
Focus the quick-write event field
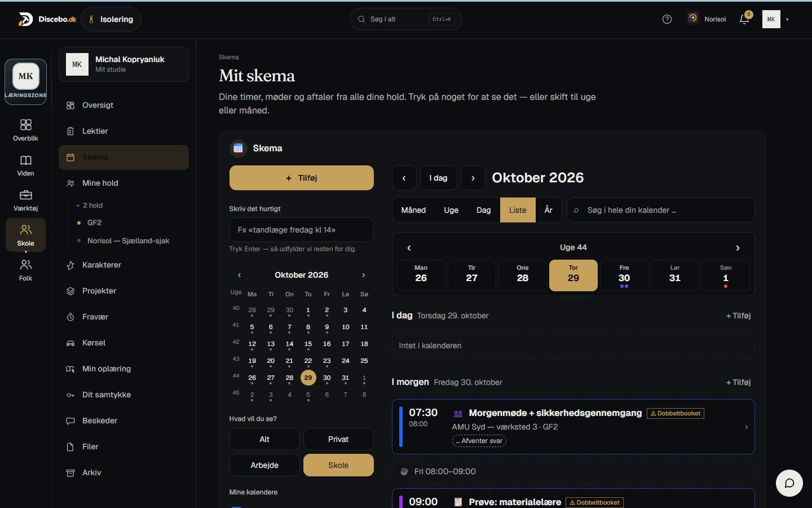(302, 230)
